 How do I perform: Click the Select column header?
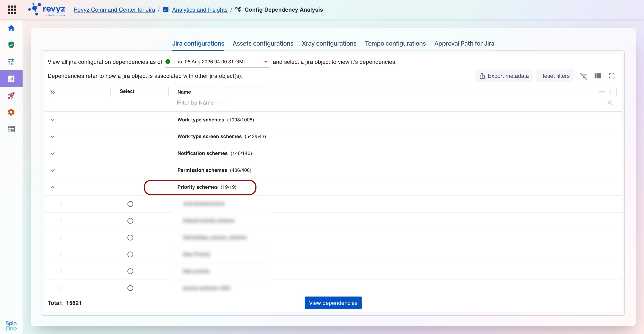coord(127,91)
